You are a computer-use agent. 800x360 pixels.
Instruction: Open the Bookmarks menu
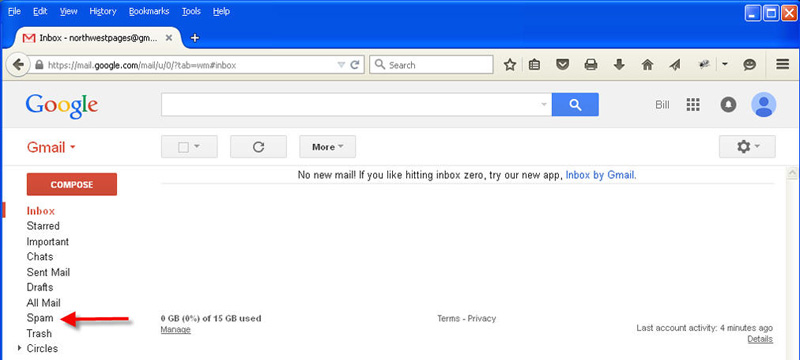pyautogui.click(x=149, y=11)
